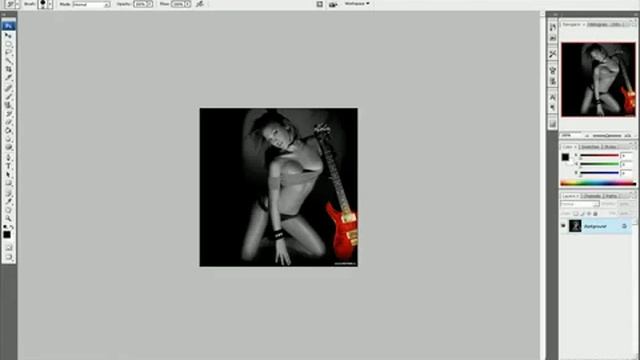Viewport: 640px width, 360px height.
Task: Toggle lock all in Layers panel
Action: [x=595, y=214]
